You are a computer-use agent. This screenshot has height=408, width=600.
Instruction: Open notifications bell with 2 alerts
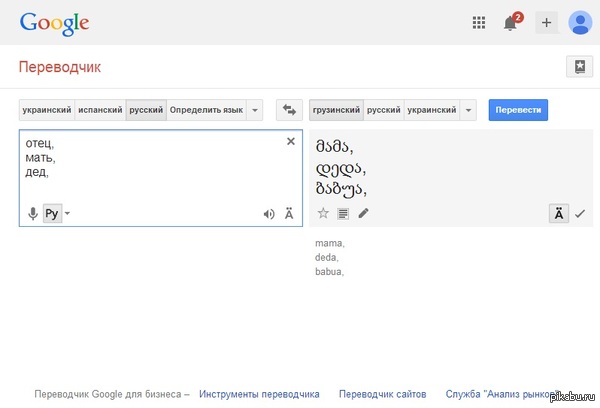pos(512,22)
